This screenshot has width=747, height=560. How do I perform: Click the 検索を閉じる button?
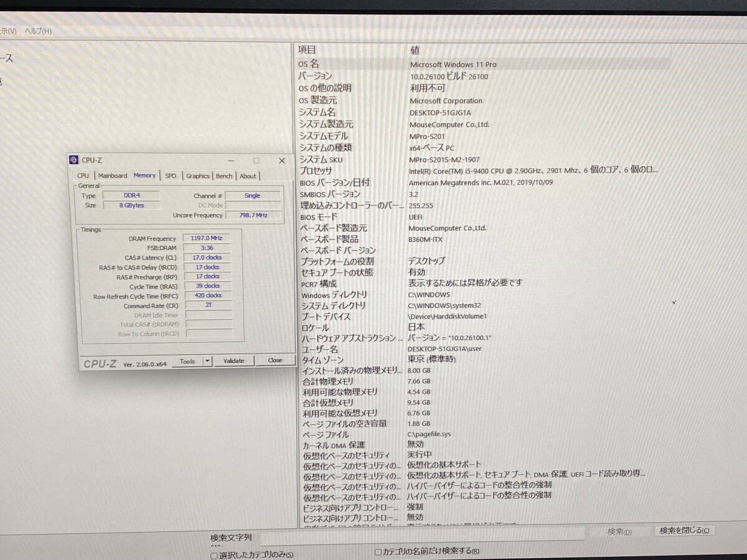coord(684,531)
